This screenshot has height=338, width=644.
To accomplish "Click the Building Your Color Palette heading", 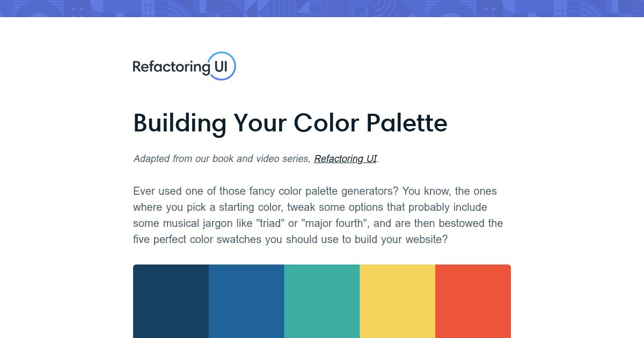I will (x=290, y=123).
